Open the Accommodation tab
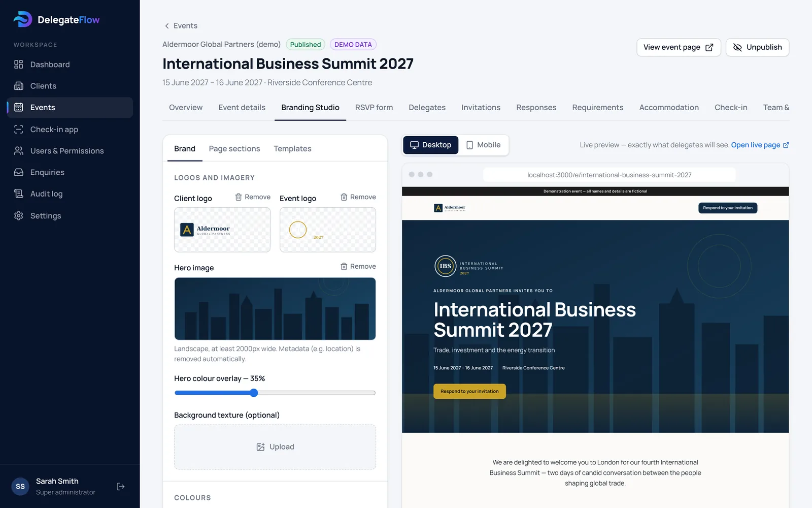The image size is (812, 508). [x=669, y=108]
